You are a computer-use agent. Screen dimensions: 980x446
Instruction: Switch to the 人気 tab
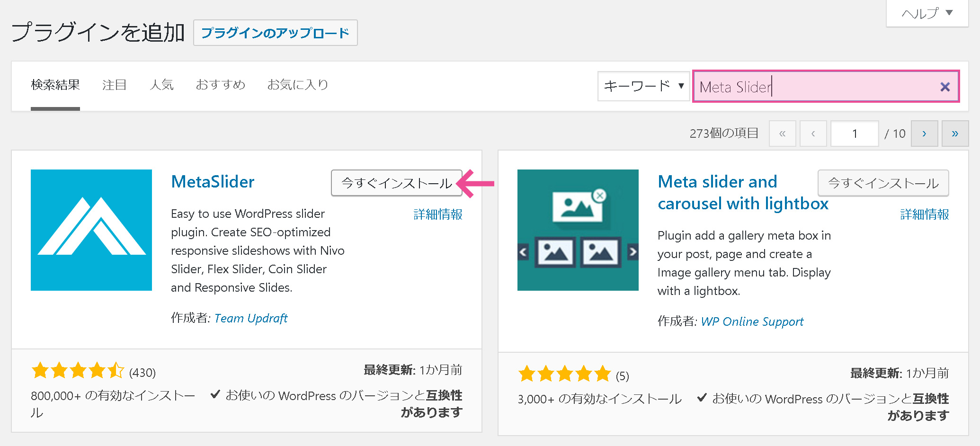click(x=161, y=85)
